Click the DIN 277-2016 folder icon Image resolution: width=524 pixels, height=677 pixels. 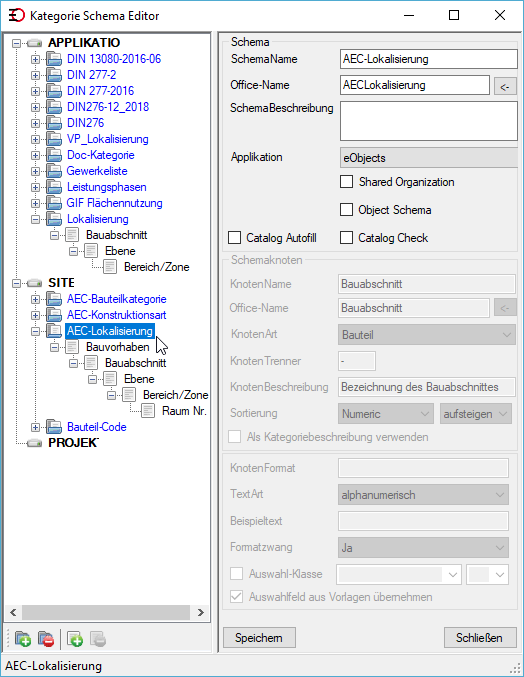click(x=54, y=91)
